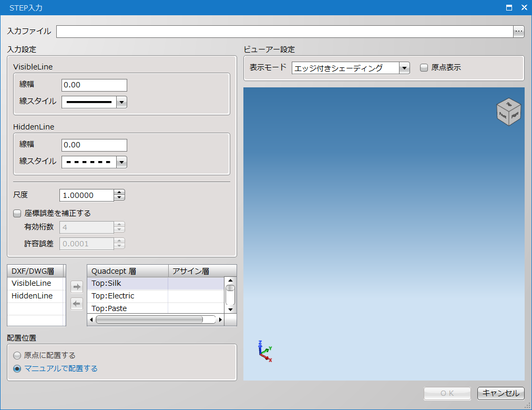This screenshot has height=410, width=532.
Task: Select 原点に配置する radio option
Action: coord(17,355)
